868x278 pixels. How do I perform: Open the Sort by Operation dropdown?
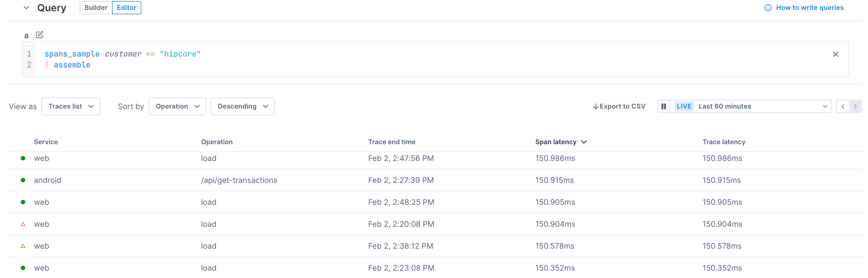177,106
